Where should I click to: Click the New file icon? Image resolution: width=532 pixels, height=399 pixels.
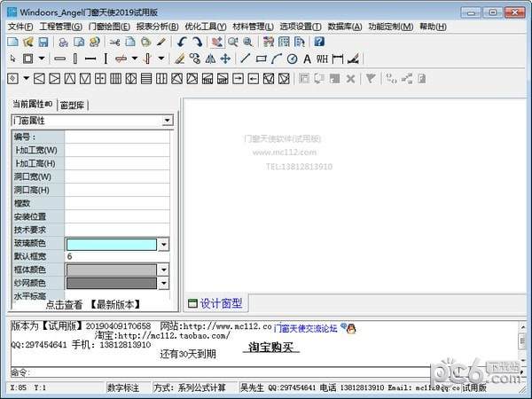point(12,42)
